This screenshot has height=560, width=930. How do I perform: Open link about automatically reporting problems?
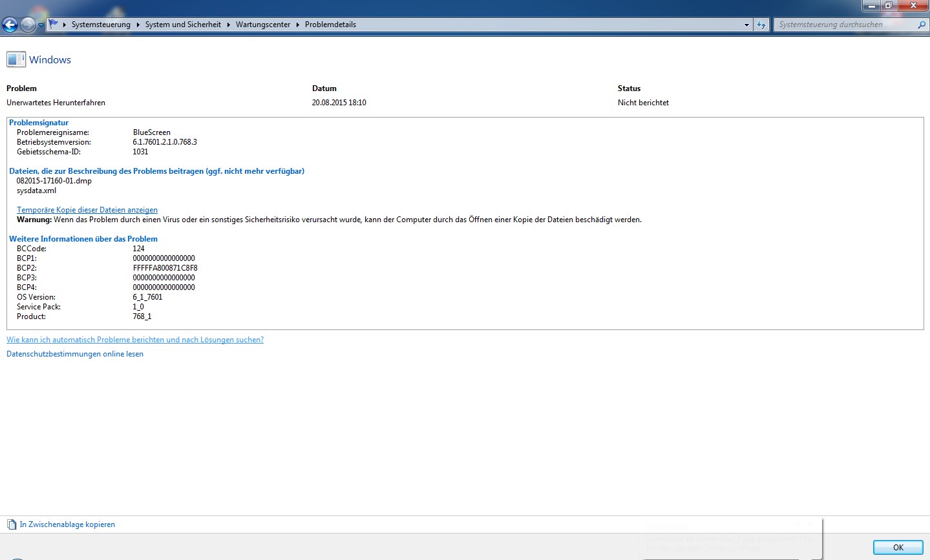point(135,340)
